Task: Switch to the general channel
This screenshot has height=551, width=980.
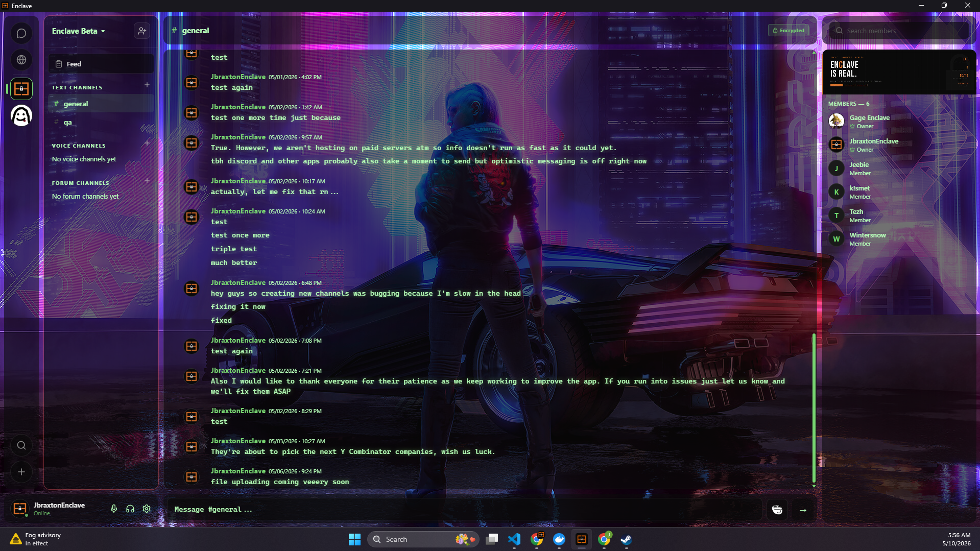Action: click(x=101, y=104)
